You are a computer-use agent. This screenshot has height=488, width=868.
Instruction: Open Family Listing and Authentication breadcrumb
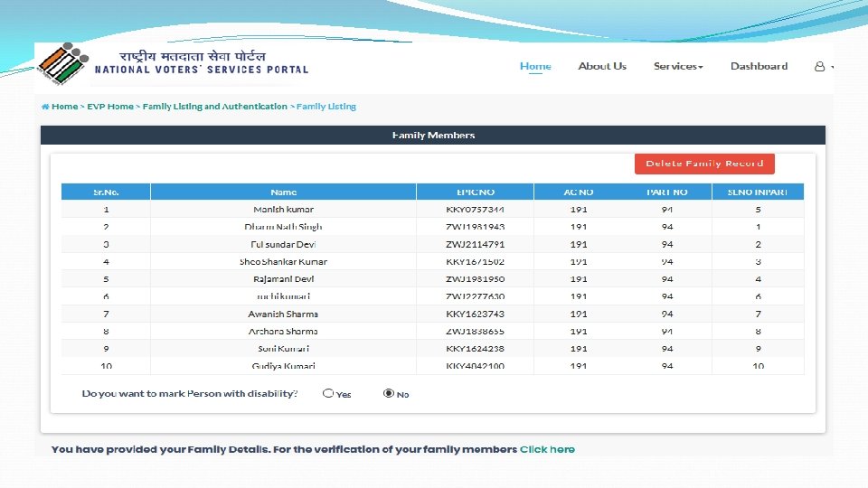point(215,107)
